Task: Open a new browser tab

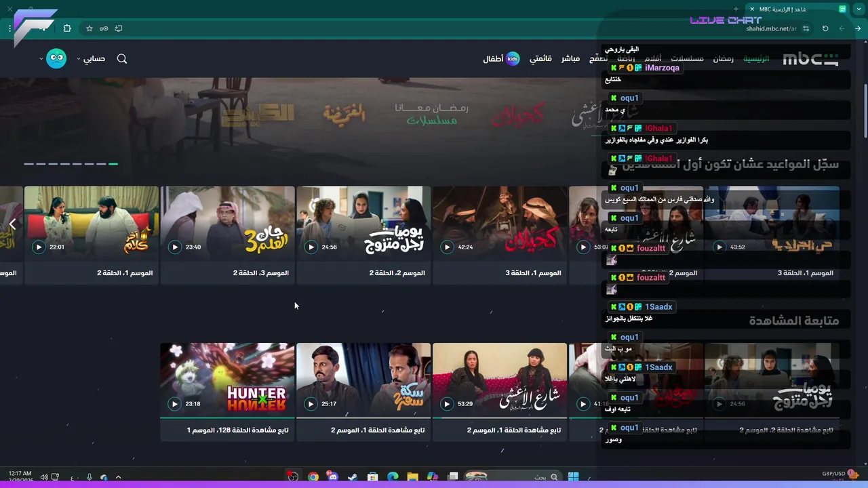Action: click(x=736, y=9)
